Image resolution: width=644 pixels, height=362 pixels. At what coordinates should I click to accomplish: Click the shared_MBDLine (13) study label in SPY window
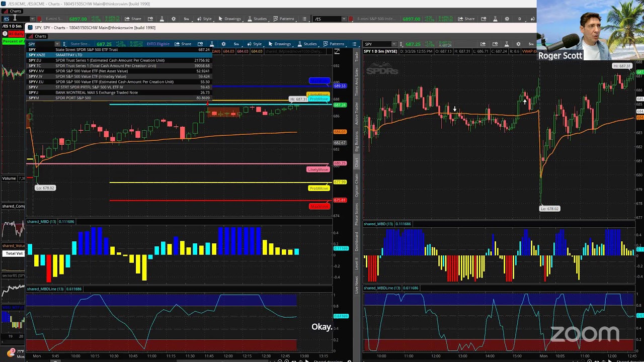[45, 289]
